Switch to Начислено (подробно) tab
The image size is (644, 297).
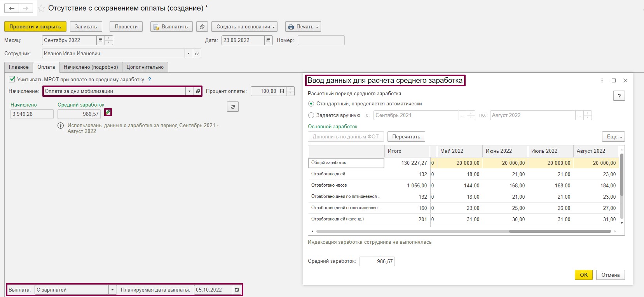tap(91, 67)
